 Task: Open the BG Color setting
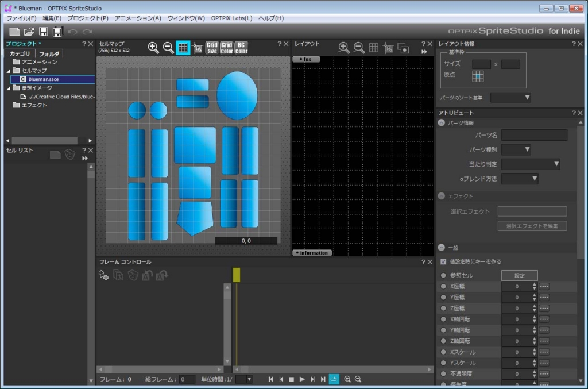241,48
